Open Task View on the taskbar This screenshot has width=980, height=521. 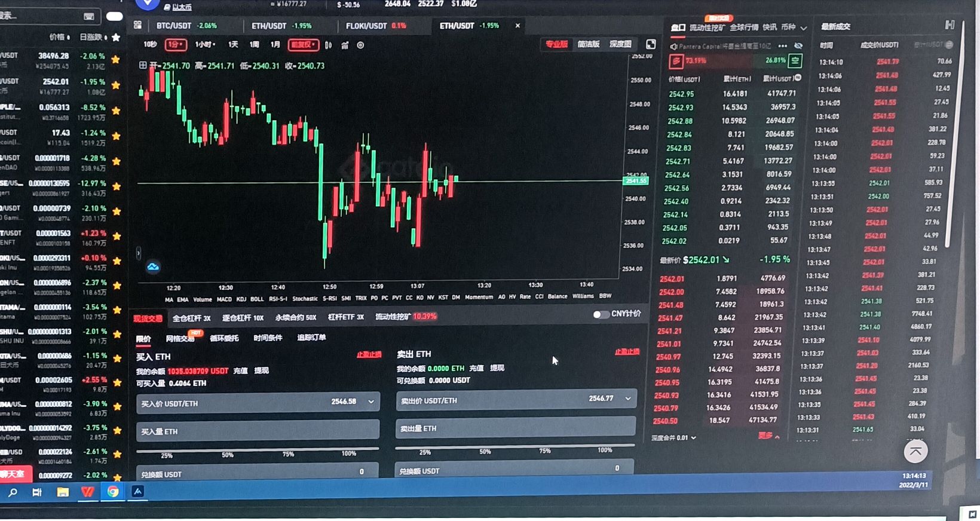tap(37, 492)
